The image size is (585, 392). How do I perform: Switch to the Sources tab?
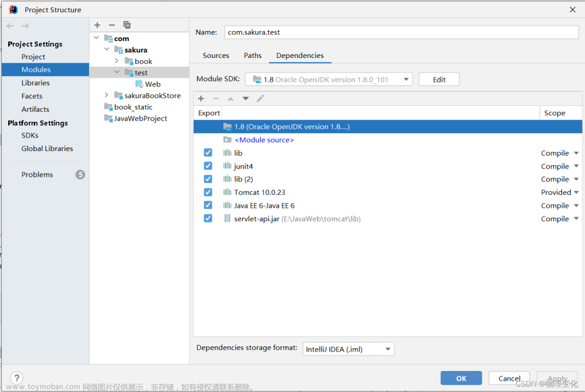coord(216,55)
